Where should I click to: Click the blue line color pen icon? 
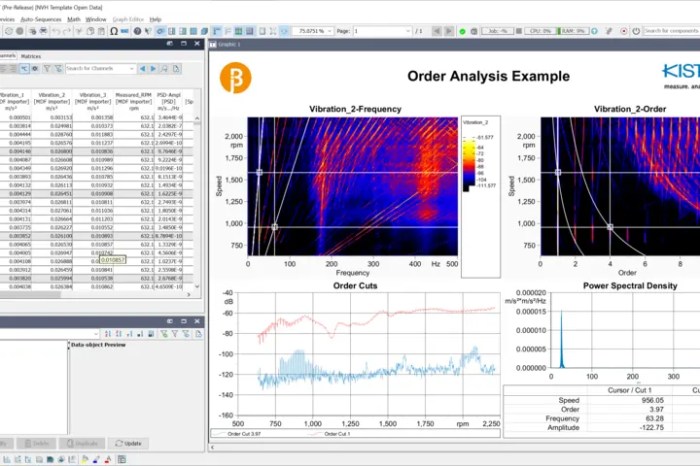click(96, 459)
